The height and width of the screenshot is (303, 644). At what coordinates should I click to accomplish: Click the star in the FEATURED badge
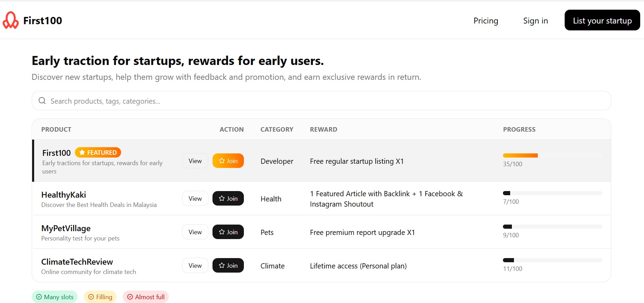[x=82, y=152]
